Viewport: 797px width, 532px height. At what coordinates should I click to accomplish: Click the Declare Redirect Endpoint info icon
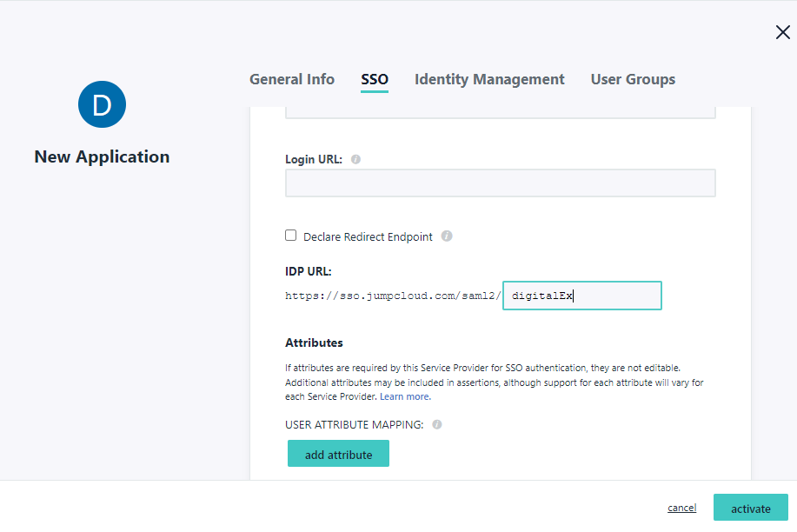(x=447, y=236)
